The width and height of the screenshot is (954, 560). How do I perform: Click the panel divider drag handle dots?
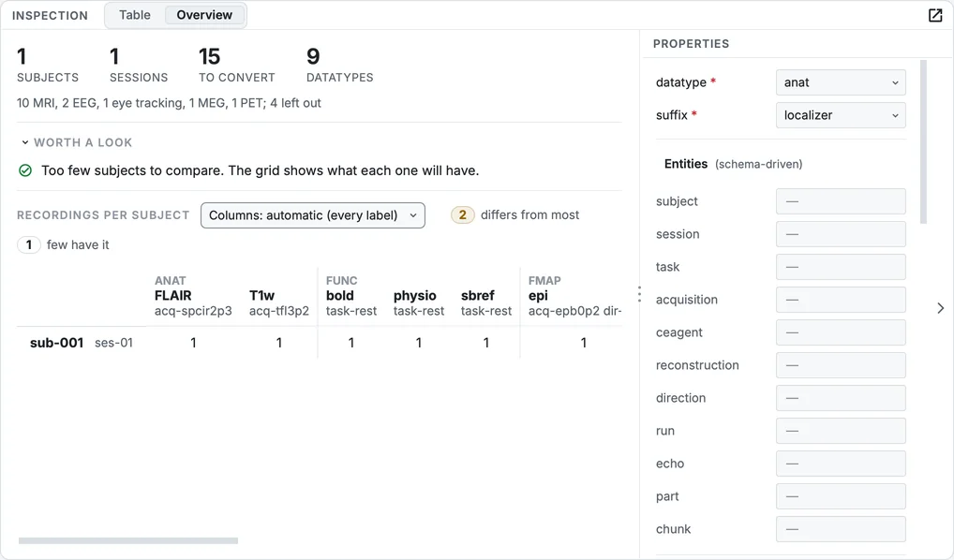[x=639, y=294]
